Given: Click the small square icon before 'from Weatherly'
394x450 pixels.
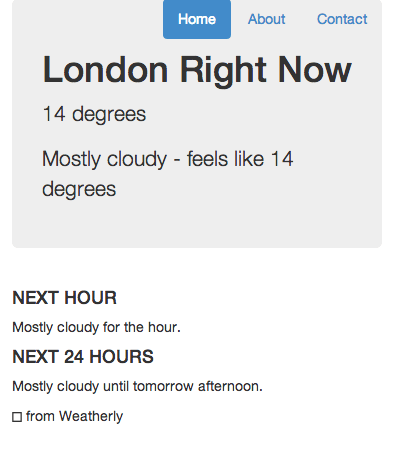Looking at the screenshot, I should tap(17, 417).
